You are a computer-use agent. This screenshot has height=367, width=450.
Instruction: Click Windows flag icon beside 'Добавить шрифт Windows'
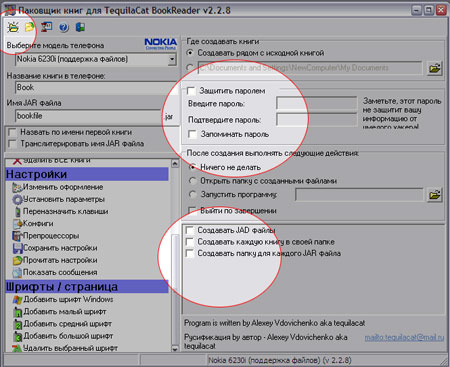(17, 300)
